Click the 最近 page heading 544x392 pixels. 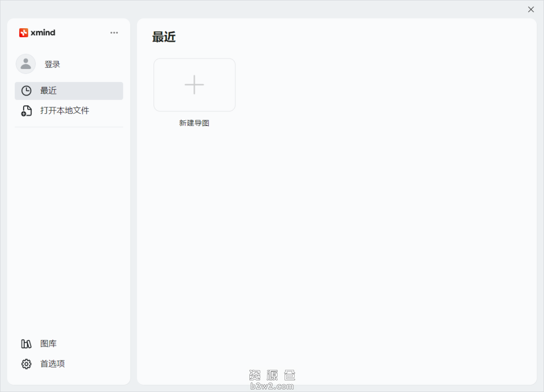click(x=164, y=37)
